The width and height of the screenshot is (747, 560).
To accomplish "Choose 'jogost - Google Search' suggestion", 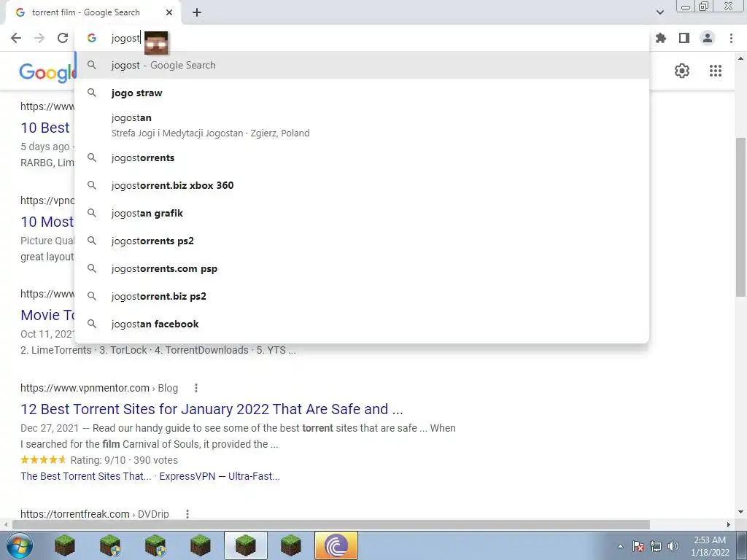I will click(362, 65).
